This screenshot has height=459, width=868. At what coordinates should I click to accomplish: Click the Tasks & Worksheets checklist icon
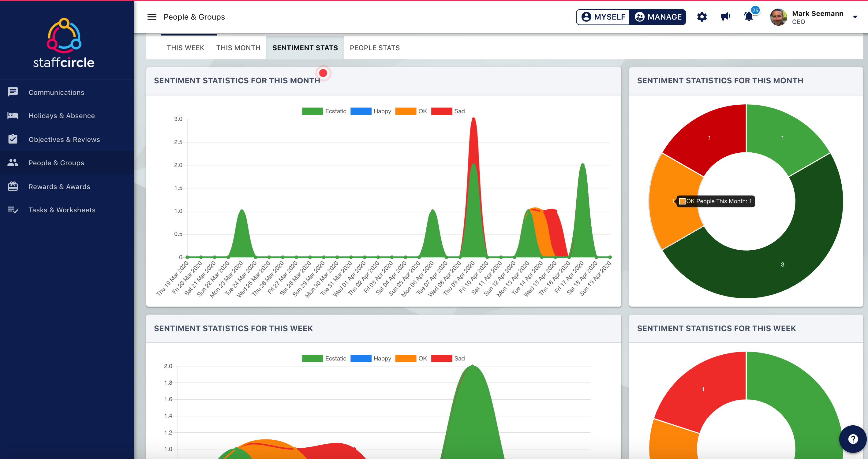13,210
